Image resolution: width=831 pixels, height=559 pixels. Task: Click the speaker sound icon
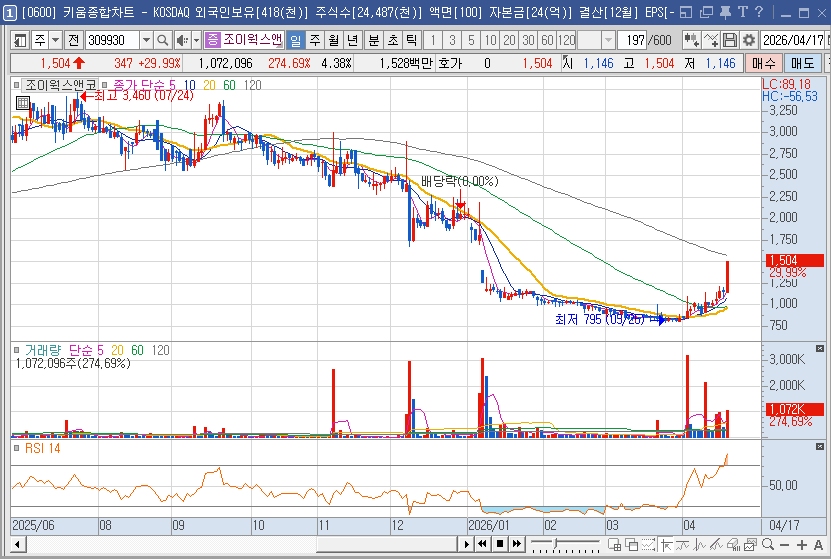pyautogui.click(x=182, y=40)
